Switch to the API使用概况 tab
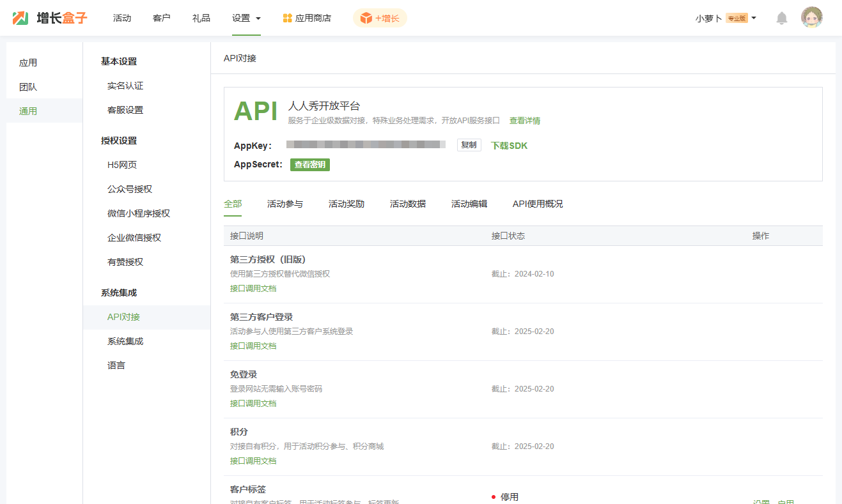 538,204
